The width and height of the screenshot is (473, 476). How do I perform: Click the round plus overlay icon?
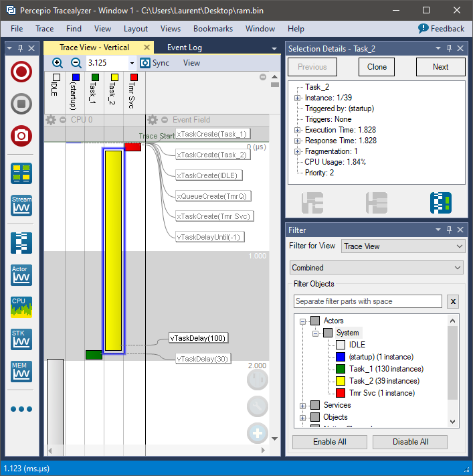[258, 433]
